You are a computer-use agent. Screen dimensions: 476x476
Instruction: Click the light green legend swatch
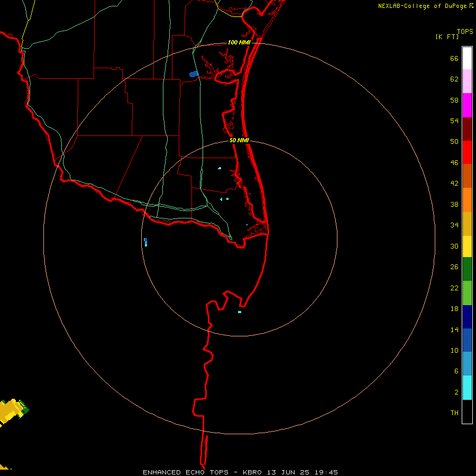pyautogui.click(x=467, y=293)
